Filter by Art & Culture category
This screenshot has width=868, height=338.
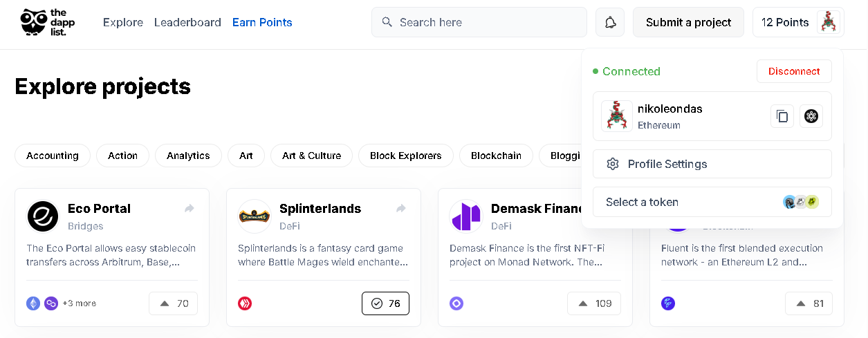pos(311,156)
